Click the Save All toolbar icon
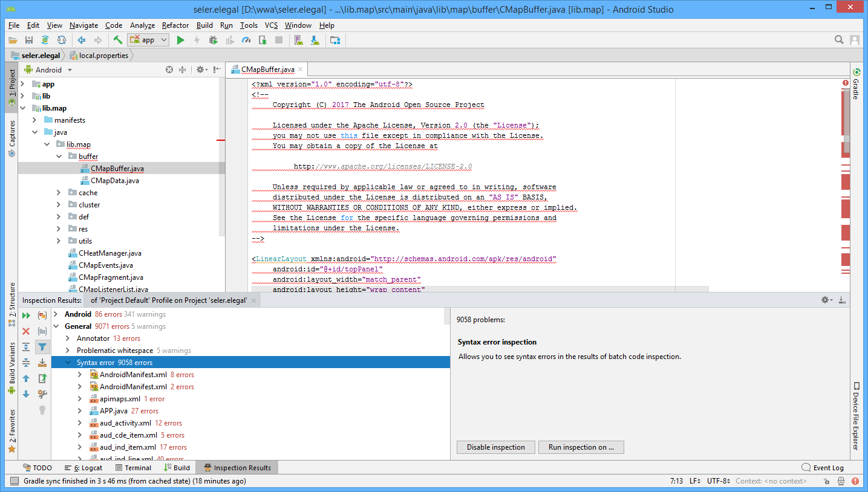This screenshot has height=492, width=868. (29, 40)
